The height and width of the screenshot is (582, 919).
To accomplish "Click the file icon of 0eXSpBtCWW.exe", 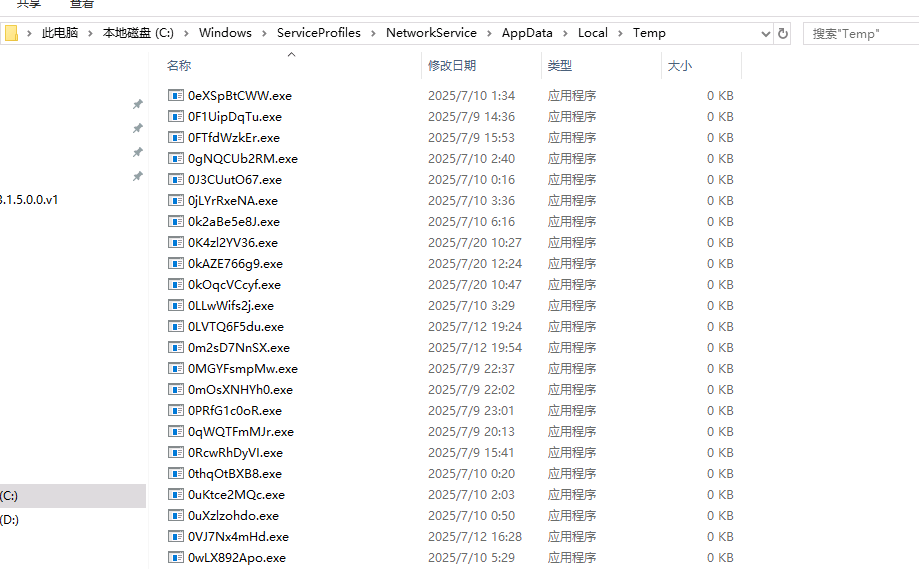I will pos(176,96).
